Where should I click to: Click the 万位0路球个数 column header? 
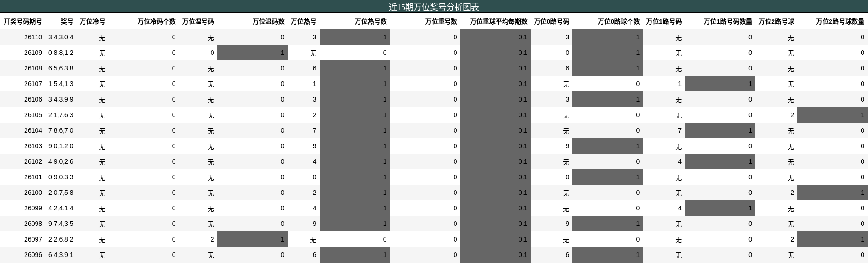[619, 21]
